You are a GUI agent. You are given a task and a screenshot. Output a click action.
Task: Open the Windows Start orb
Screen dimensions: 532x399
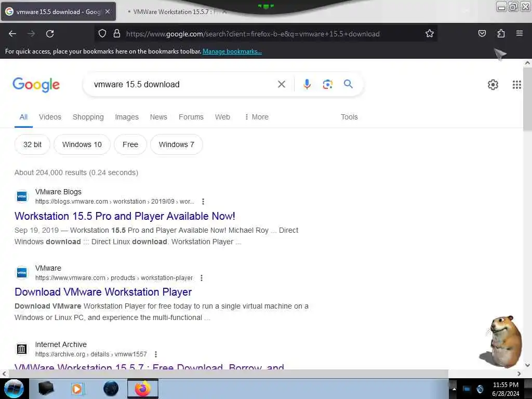click(x=14, y=389)
